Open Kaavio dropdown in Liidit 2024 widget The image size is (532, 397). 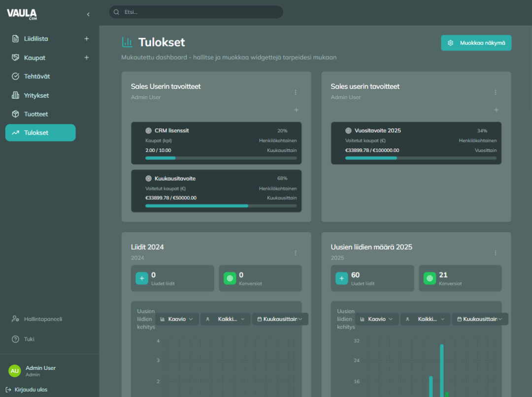pos(177,319)
